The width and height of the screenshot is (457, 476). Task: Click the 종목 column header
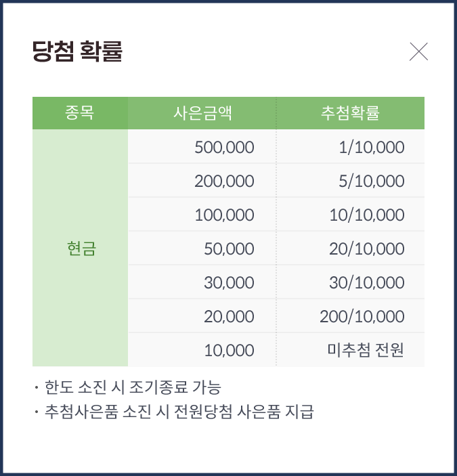click(80, 113)
